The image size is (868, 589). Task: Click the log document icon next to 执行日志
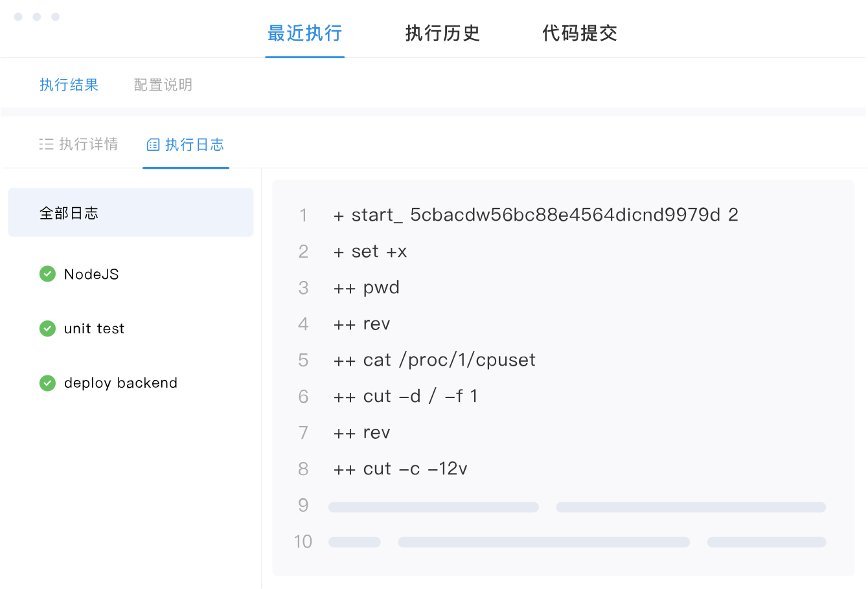[153, 145]
